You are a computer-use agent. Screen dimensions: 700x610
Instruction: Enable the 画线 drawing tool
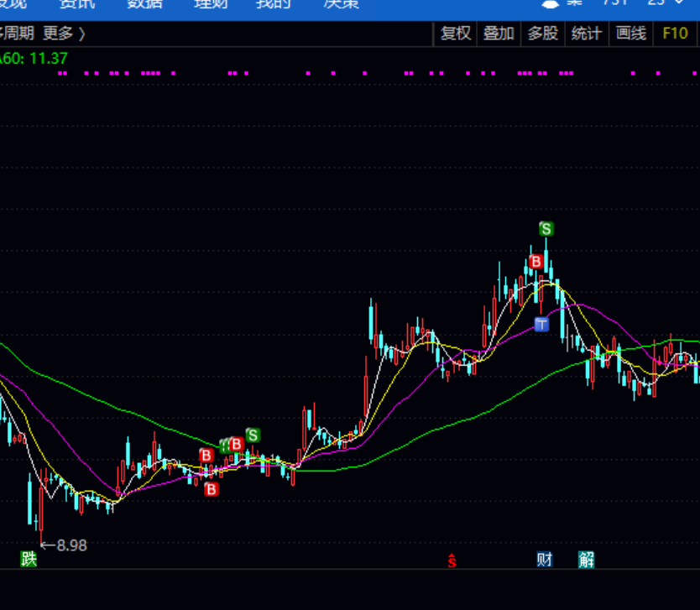click(630, 34)
